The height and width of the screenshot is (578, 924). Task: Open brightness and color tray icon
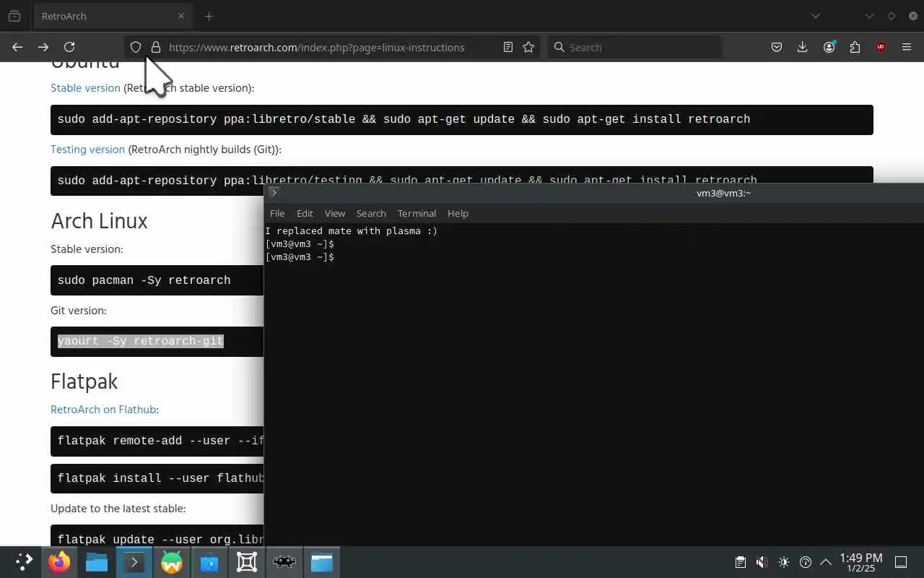pyautogui.click(x=784, y=562)
